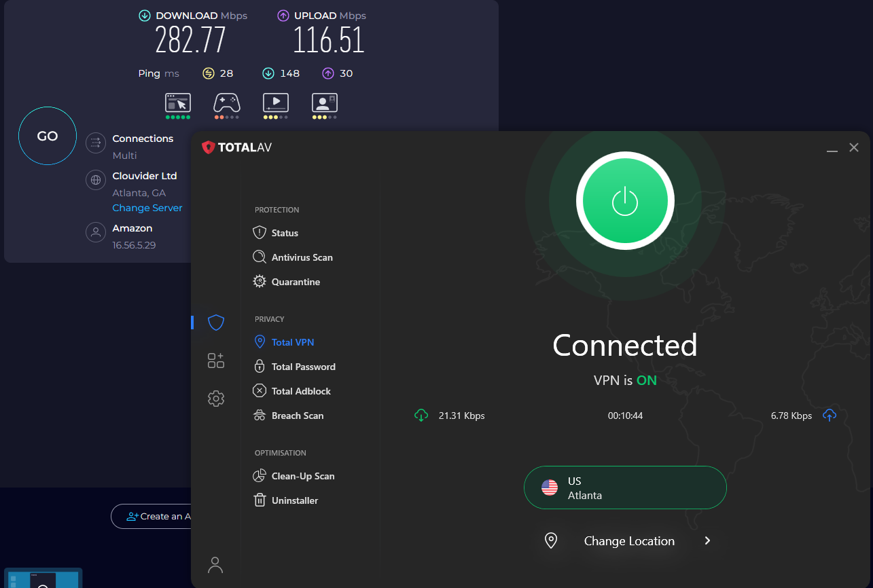Screen dimensions: 873x588
Task: Click the Create an Account button
Action: pyautogui.click(x=152, y=516)
